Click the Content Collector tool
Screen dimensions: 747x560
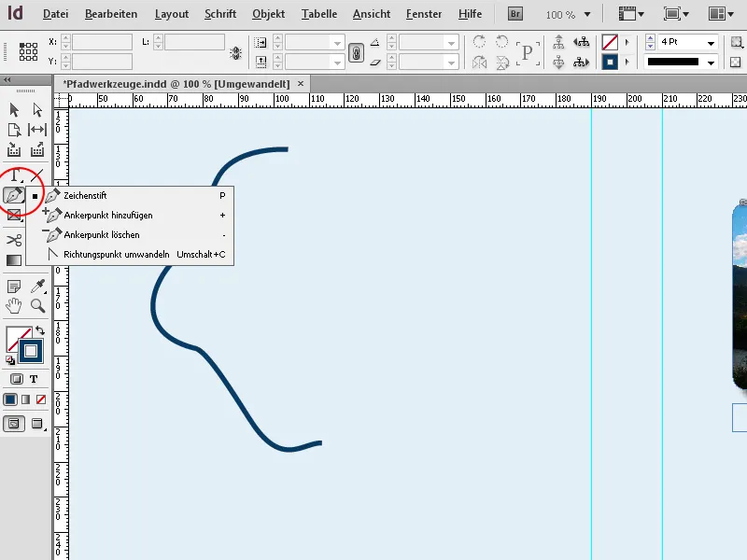click(14, 150)
